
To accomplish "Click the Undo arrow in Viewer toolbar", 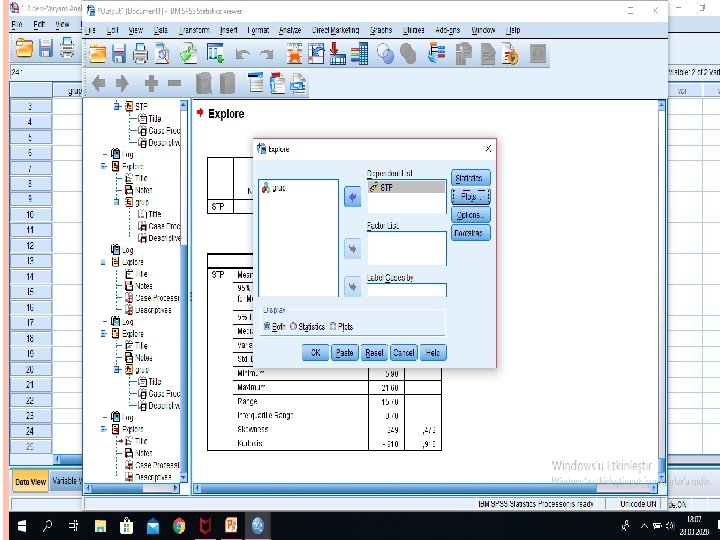I will (x=242, y=54).
